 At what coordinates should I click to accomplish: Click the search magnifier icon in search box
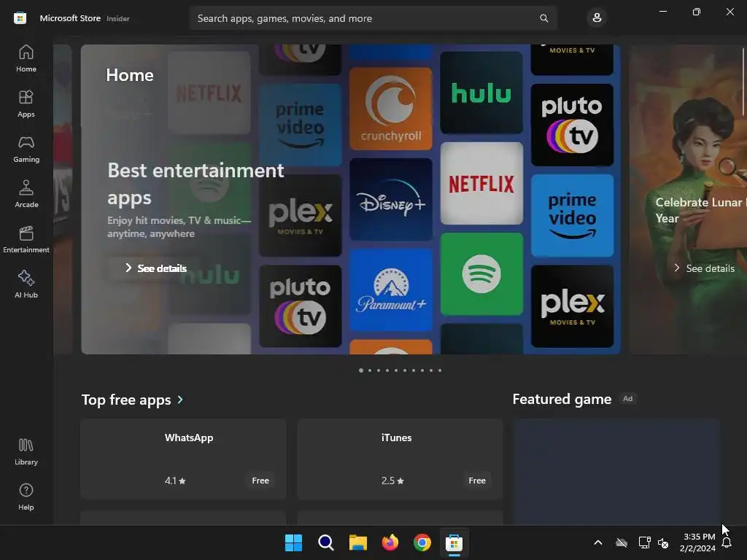tap(544, 18)
